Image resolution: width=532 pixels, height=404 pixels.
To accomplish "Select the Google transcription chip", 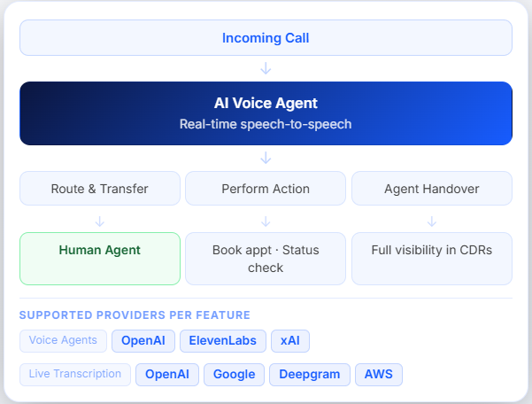I will (x=234, y=375).
